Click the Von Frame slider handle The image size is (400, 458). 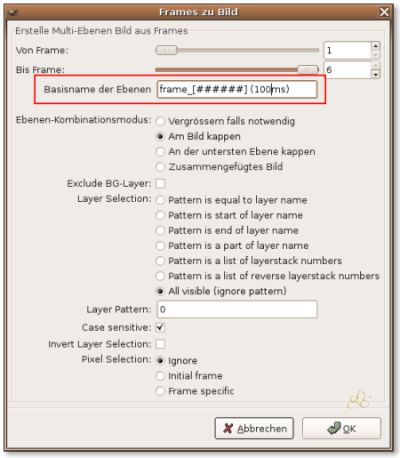click(x=166, y=50)
